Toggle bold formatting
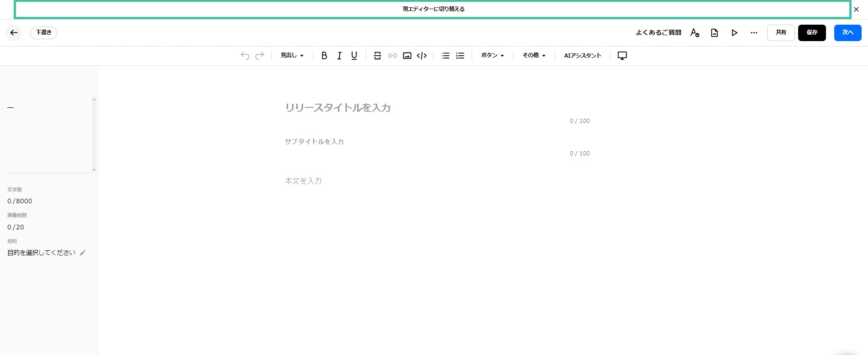 click(x=324, y=55)
